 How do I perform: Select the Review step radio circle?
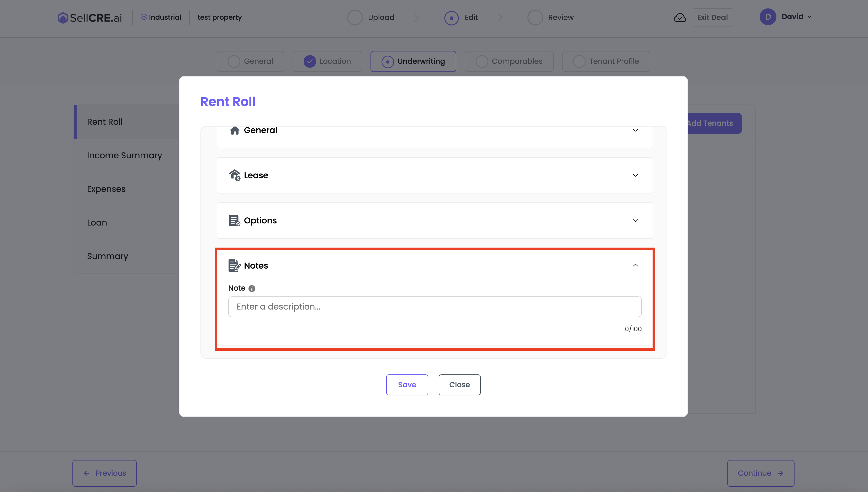point(535,18)
